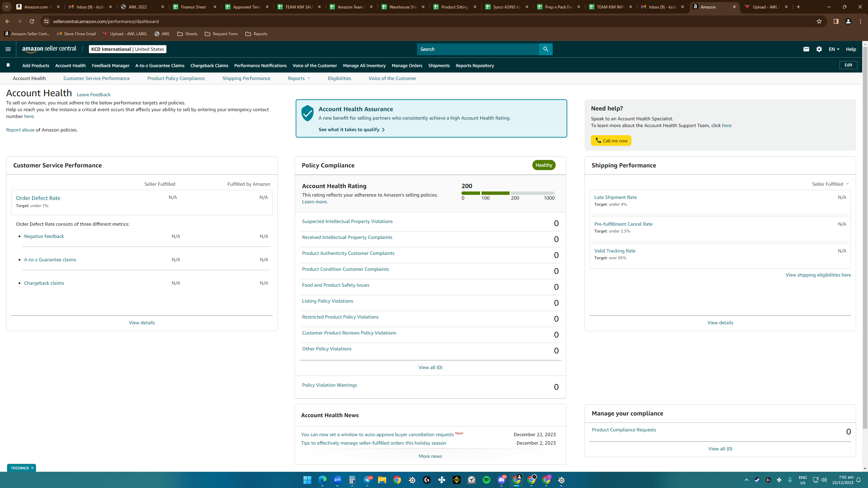Image resolution: width=868 pixels, height=488 pixels.
Task: Open View shipping eligibilities here link
Action: [818, 275]
